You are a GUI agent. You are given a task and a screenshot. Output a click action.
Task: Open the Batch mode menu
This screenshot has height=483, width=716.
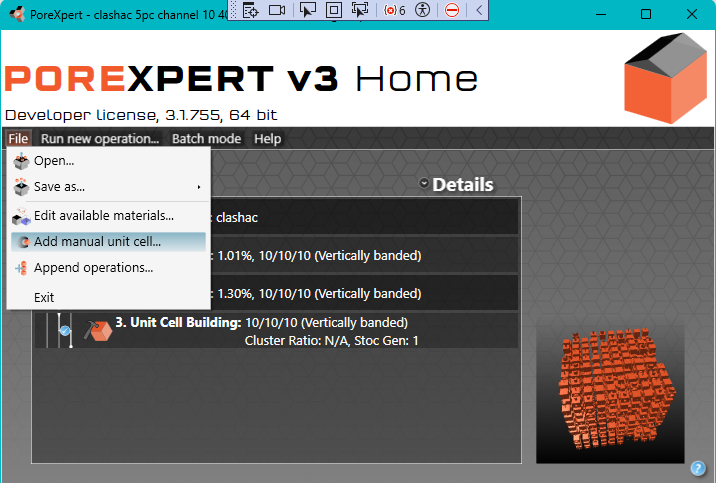click(x=206, y=139)
